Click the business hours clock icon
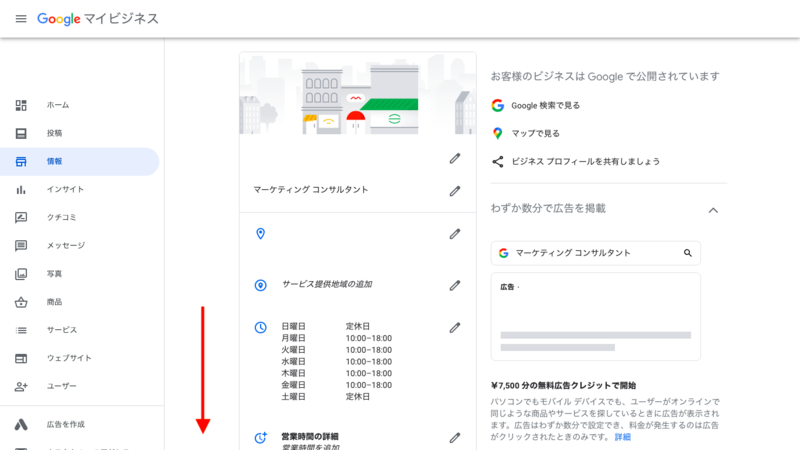 (x=260, y=328)
